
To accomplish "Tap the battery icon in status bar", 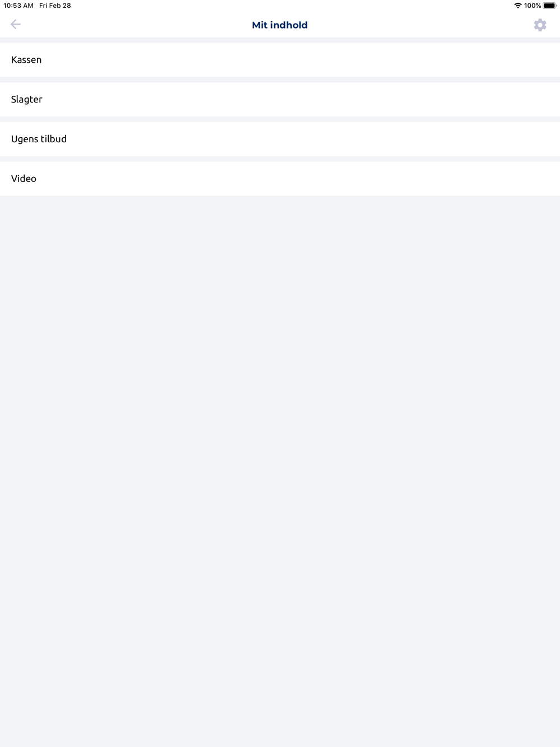I will pyautogui.click(x=549, y=6).
